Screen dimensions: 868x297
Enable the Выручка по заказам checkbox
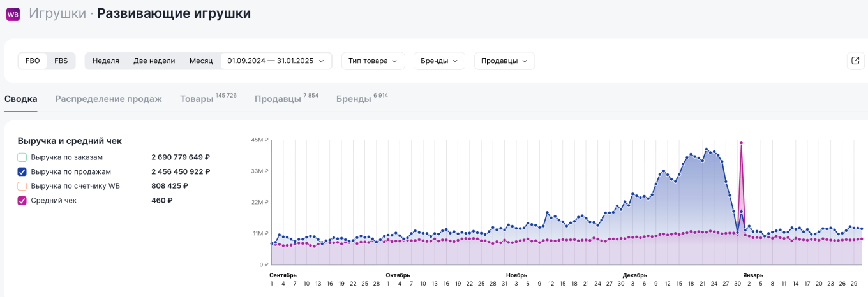pos(22,157)
